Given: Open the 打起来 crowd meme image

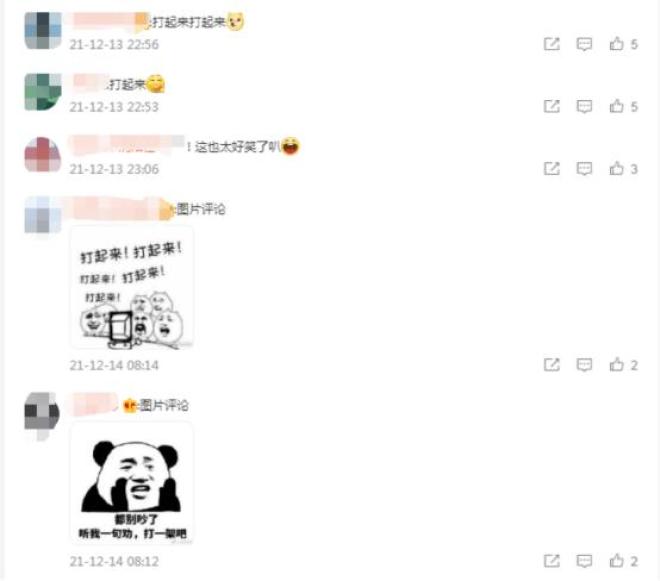Looking at the screenshot, I should [x=132, y=288].
